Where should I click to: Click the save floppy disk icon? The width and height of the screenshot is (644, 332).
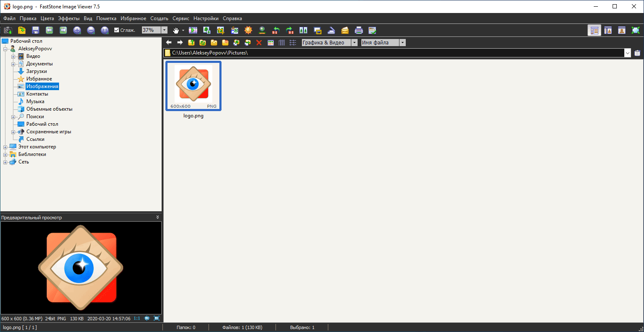click(36, 30)
